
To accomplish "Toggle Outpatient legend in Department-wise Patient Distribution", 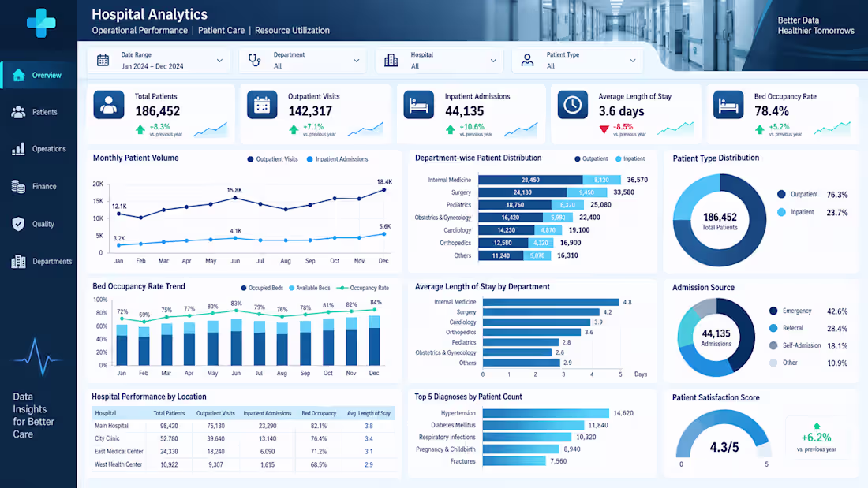I will (x=591, y=158).
